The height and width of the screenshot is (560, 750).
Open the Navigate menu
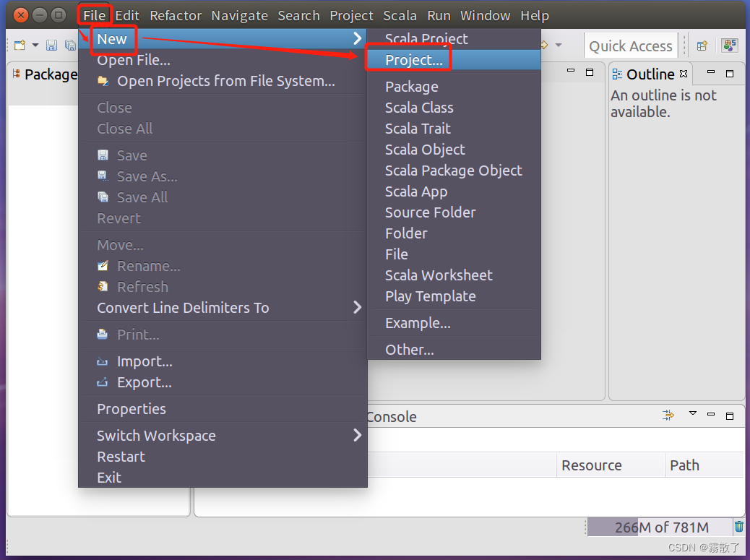[x=240, y=15]
